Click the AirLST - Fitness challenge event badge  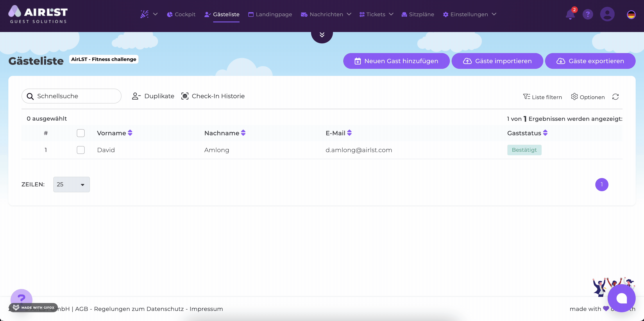104,59
